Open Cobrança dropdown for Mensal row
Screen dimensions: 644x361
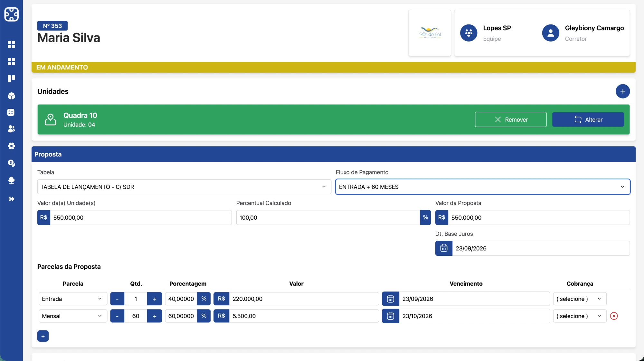tap(580, 316)
